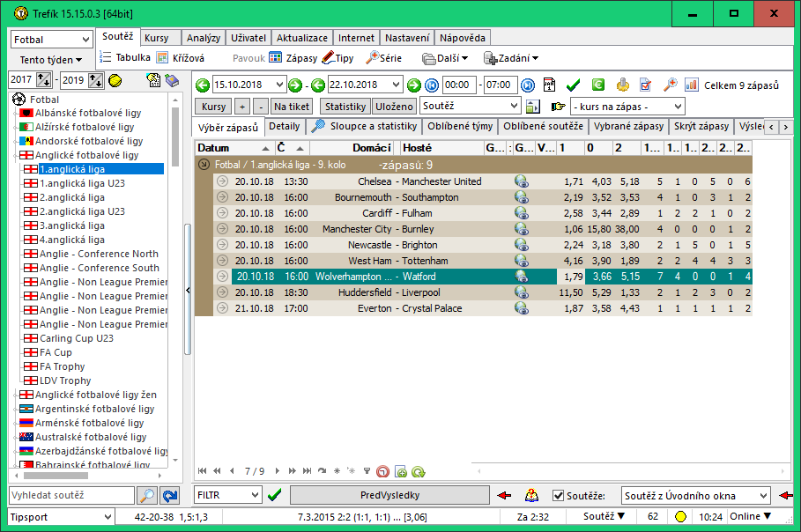Viewport: 801px width, 532px height.
Task: Open the Tento týden dropdown
Action: (50, 60)
